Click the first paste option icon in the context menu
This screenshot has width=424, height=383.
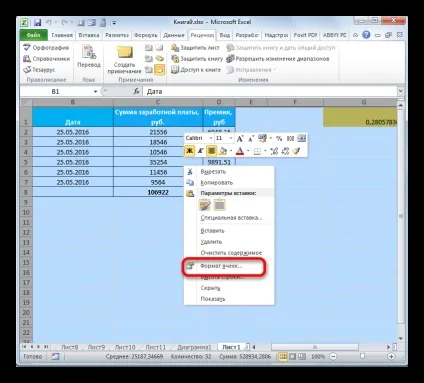[205, 205]
